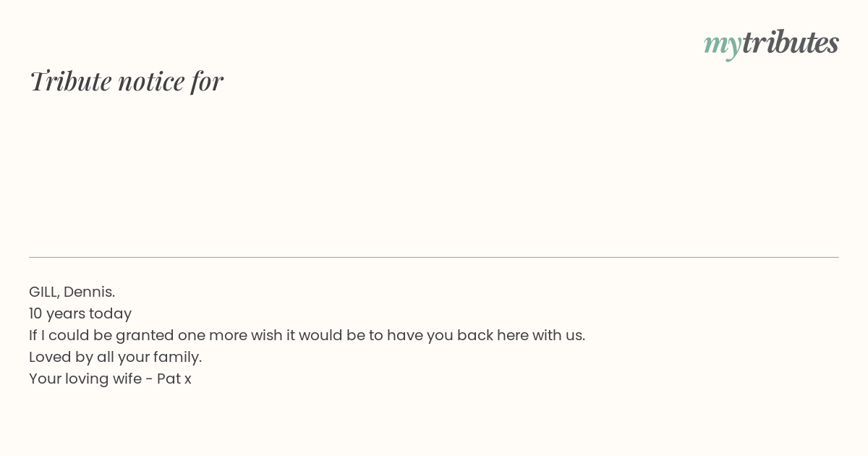This screenshot has height=456, width=868.
Task: Click the words "back here with us"
Action: tap(519, 335)
